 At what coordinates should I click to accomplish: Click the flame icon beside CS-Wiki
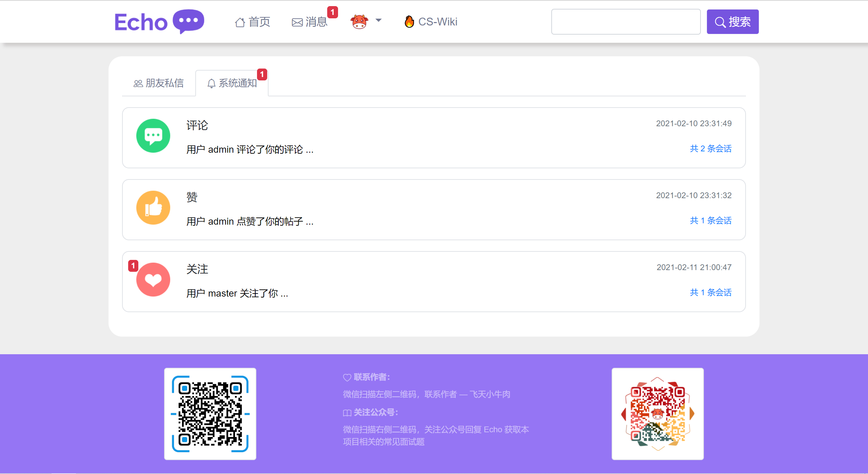[x=409, y=22]
